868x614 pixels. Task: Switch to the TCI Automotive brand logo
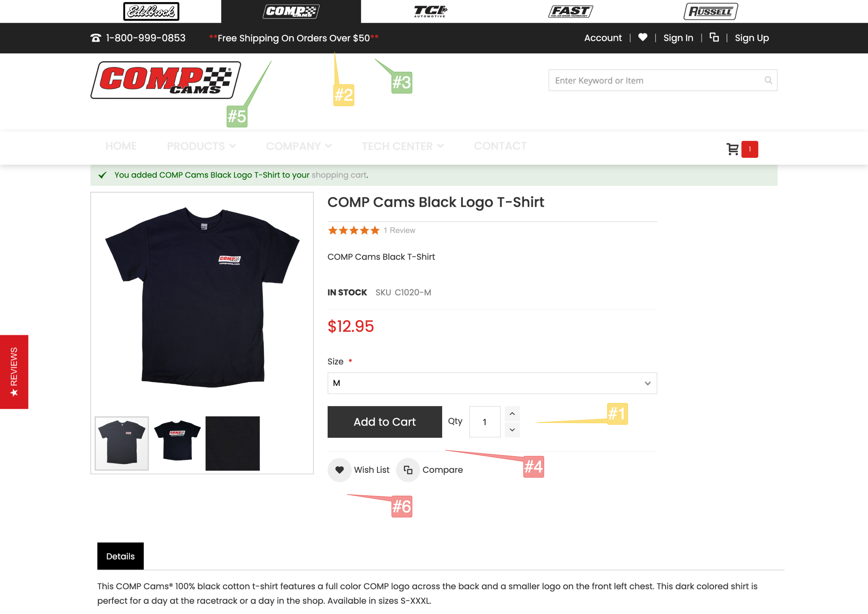(x=431, y=11)
